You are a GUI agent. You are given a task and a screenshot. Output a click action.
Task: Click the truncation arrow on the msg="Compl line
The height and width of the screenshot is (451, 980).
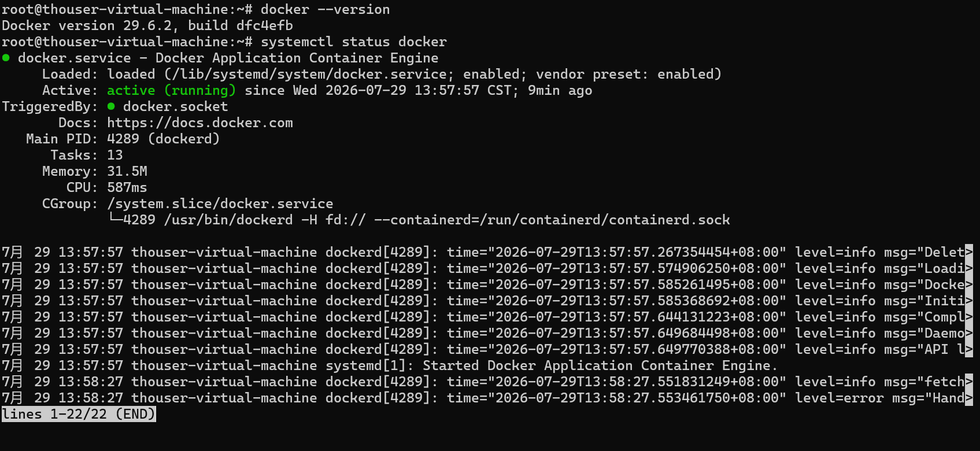click(x=969, y=317)
